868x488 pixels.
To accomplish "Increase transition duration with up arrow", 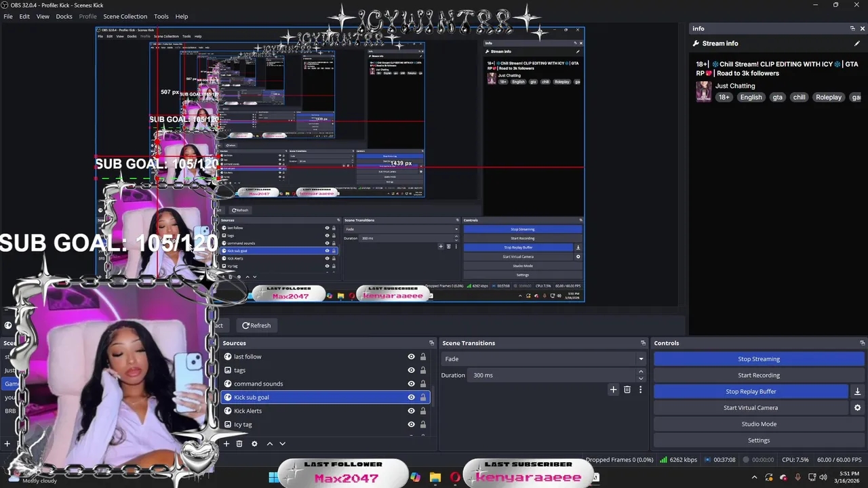I will [641, 372].
